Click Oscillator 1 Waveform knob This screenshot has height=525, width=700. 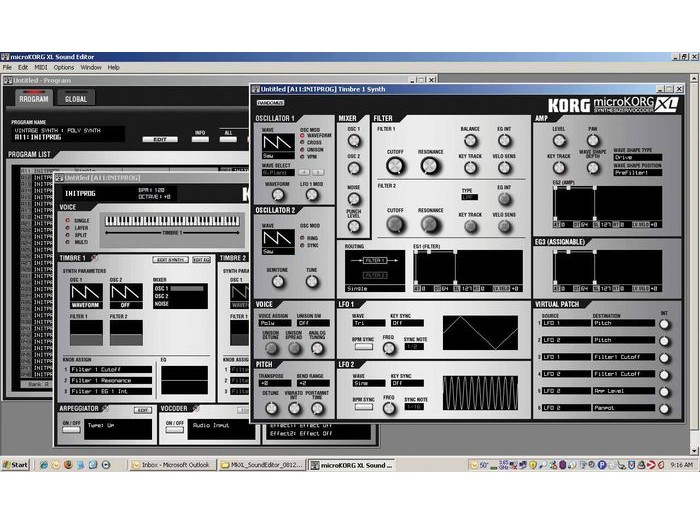tap(278, 195)
